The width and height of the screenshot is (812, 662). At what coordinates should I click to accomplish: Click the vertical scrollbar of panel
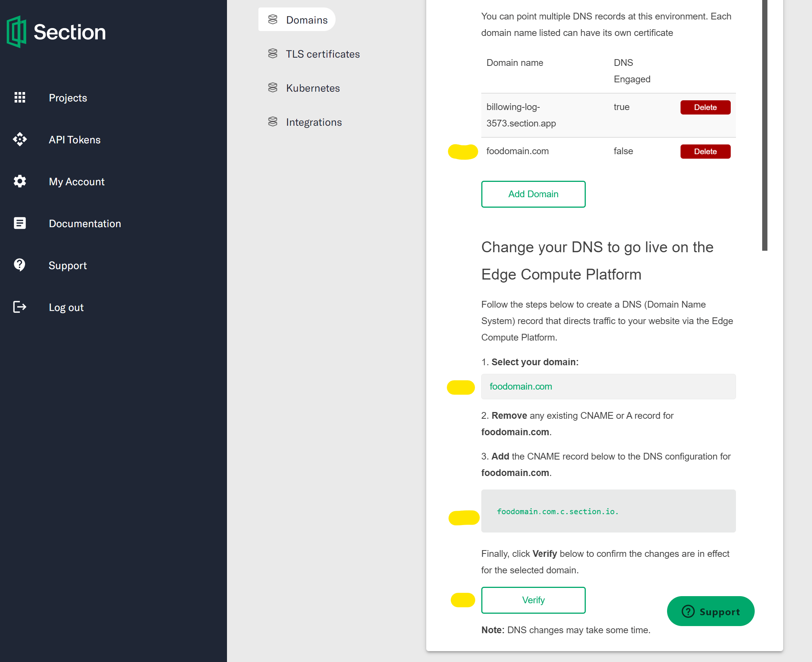pyautogui.click(x=764, y=126)
